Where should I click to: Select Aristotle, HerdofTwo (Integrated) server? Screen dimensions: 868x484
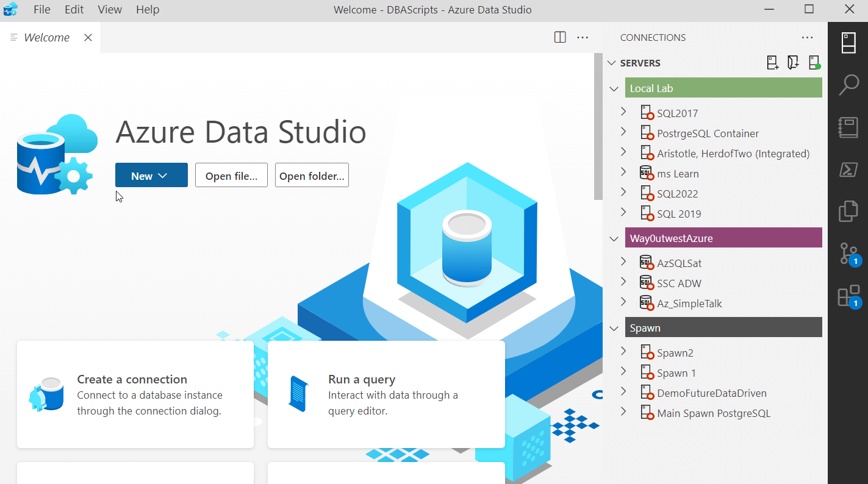733,154
